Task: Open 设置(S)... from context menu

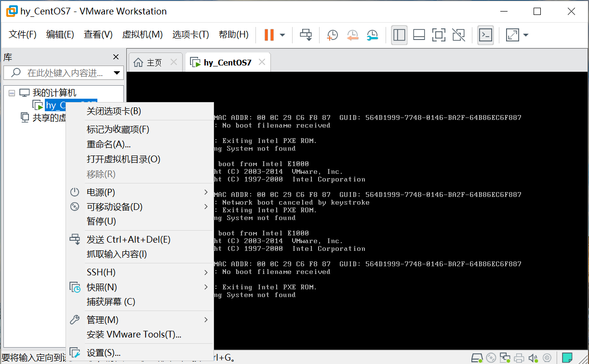Action: point(140,353)
